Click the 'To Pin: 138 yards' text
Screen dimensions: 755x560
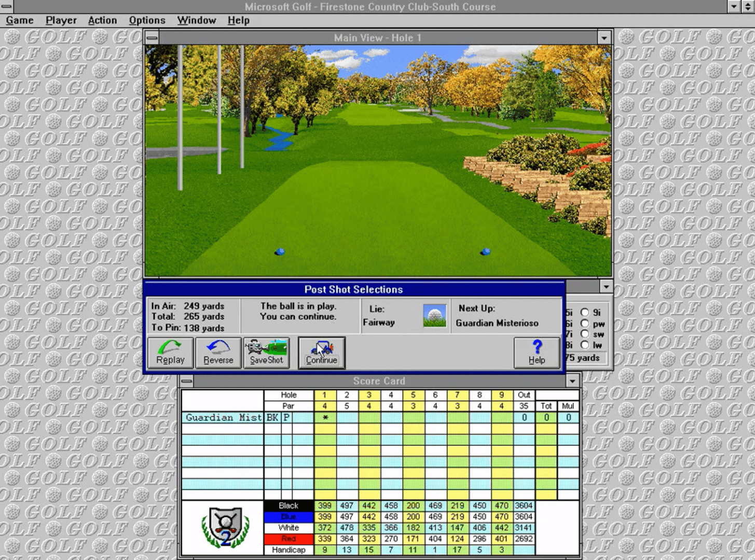[x=188, y=328]
